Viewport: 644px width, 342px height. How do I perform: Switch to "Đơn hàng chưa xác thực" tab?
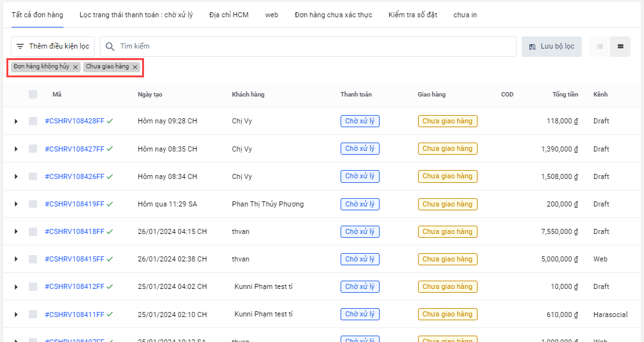pyautogui.click(x=333, y=15)
